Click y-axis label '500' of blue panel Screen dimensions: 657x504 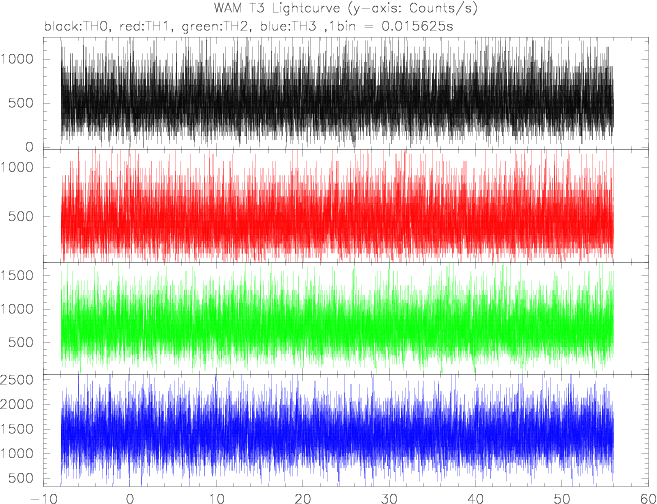[x=21, y=478]
